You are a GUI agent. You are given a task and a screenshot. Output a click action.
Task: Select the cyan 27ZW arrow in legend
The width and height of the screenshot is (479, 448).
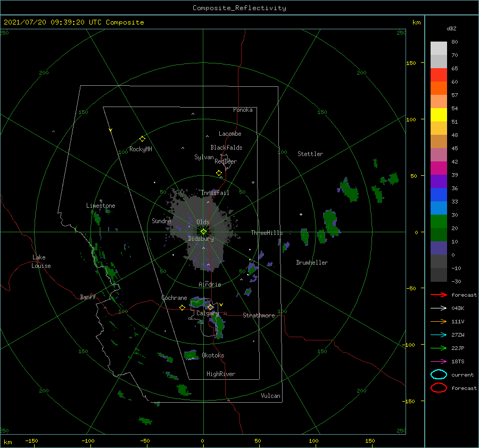coord(439,335)
